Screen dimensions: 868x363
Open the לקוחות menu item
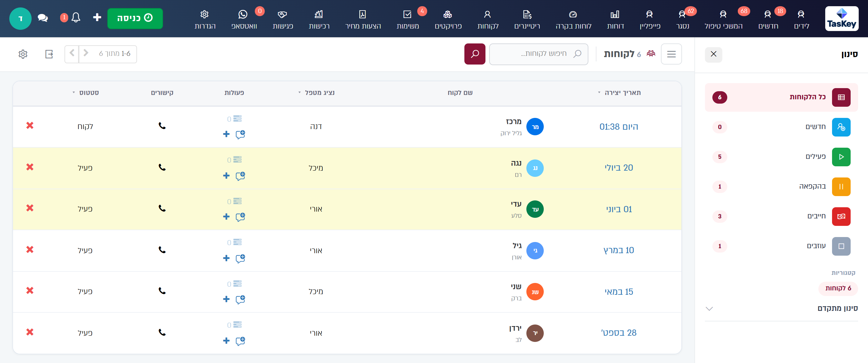[x=488, y=19]
